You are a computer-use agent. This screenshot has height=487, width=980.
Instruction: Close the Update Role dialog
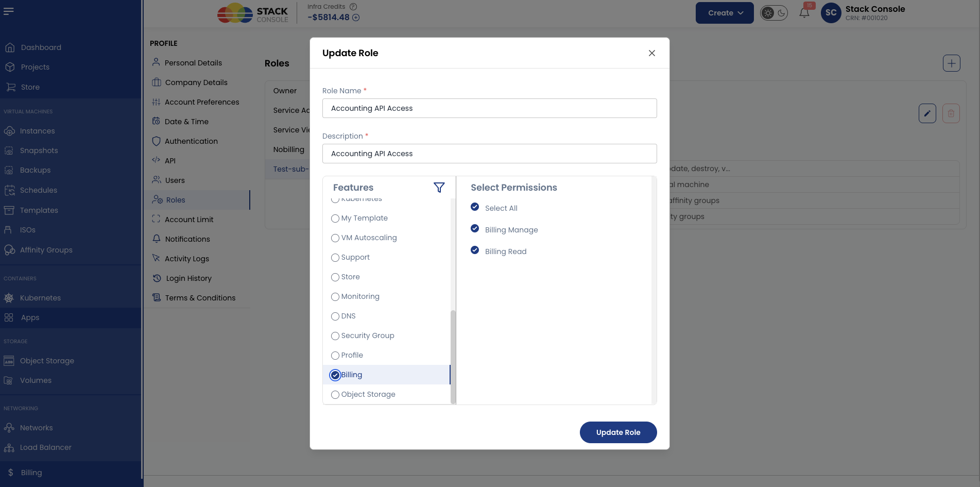[x=652, y=53]
